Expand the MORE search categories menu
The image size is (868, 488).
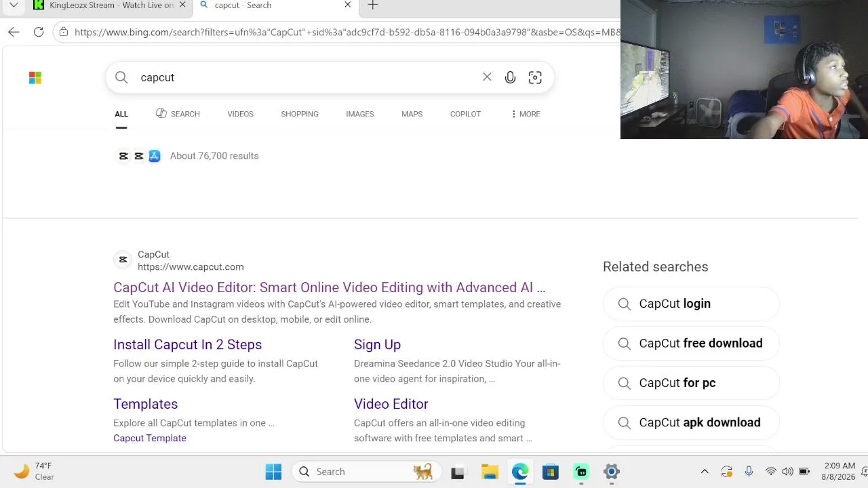(x=526, y=114)
